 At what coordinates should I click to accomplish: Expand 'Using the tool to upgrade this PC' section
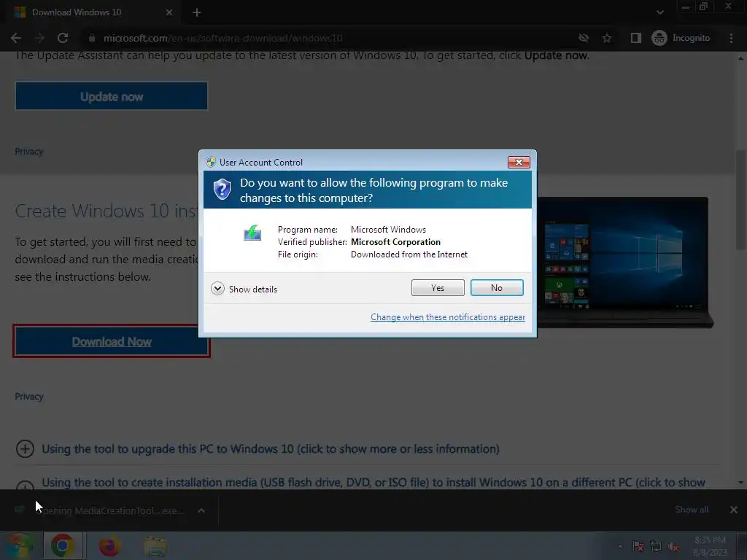tap(25, 448)
